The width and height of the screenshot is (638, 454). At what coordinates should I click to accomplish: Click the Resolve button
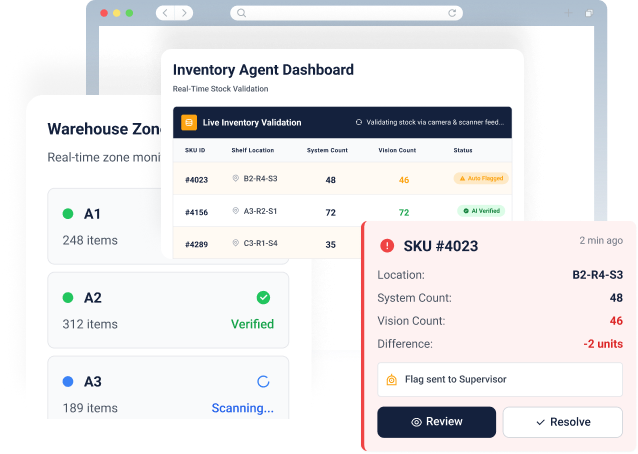click(562, 422)
